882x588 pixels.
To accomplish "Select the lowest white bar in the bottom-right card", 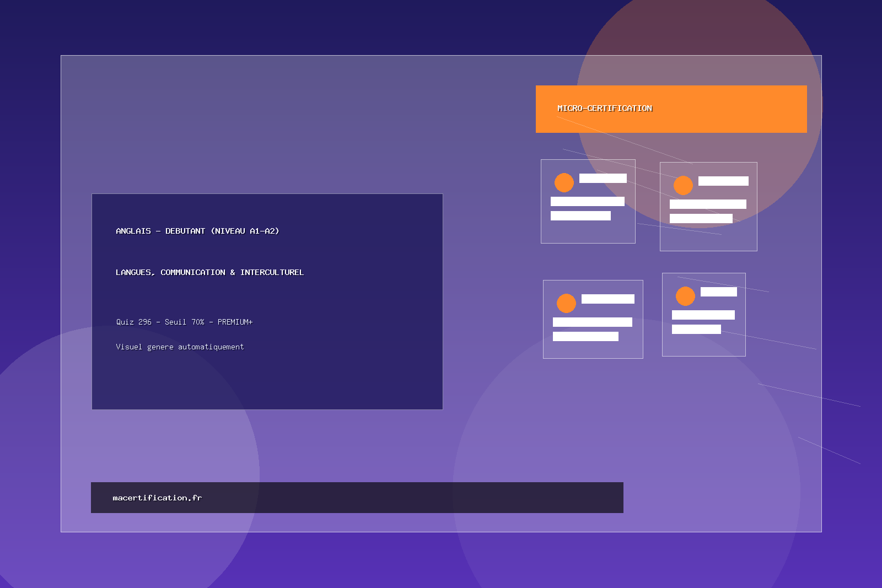I will click(x=696, y=329).
